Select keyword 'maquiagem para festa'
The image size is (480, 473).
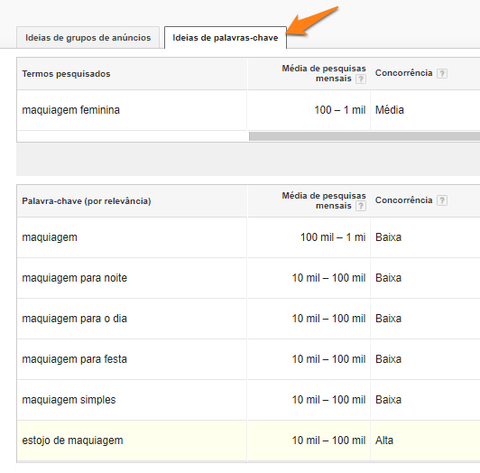click(74, 359)
